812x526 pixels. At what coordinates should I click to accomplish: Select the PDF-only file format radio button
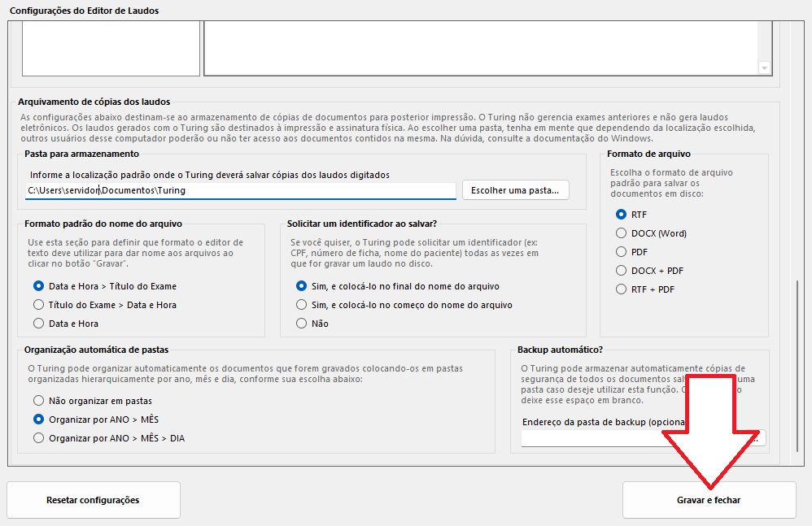pyautogui.click(x=622, y=252)
